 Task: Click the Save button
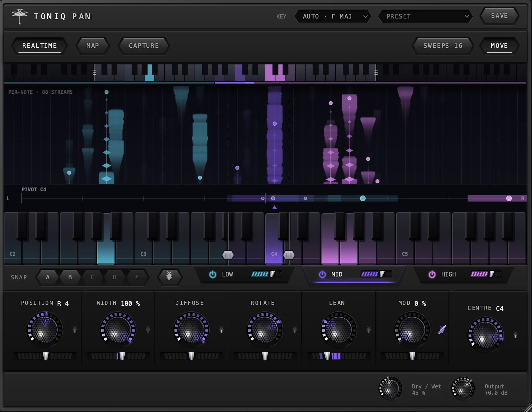(499, 16)
